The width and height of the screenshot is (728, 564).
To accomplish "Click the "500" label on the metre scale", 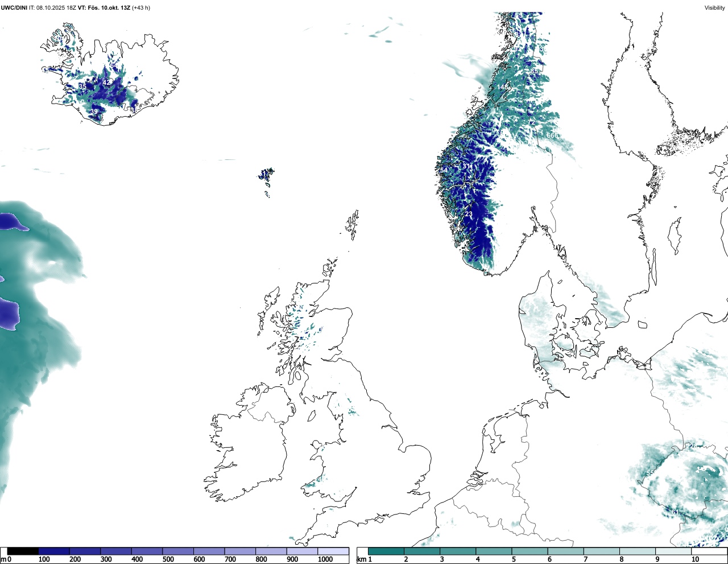I will [x=168, y=559].
